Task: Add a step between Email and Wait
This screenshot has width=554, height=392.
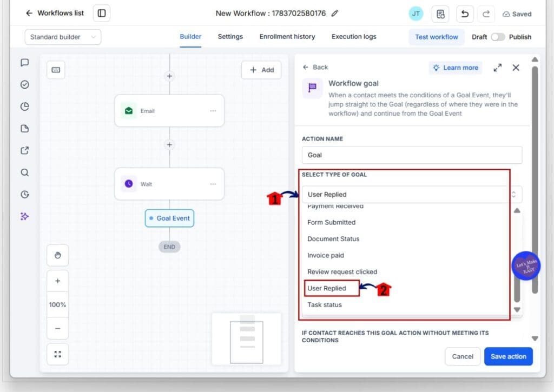Action: (x=169, y=145)
